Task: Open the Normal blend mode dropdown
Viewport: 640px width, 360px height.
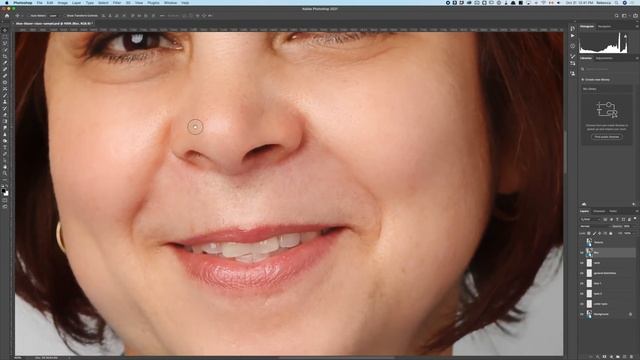Action: pyautogui.click(x=594, y=227)
